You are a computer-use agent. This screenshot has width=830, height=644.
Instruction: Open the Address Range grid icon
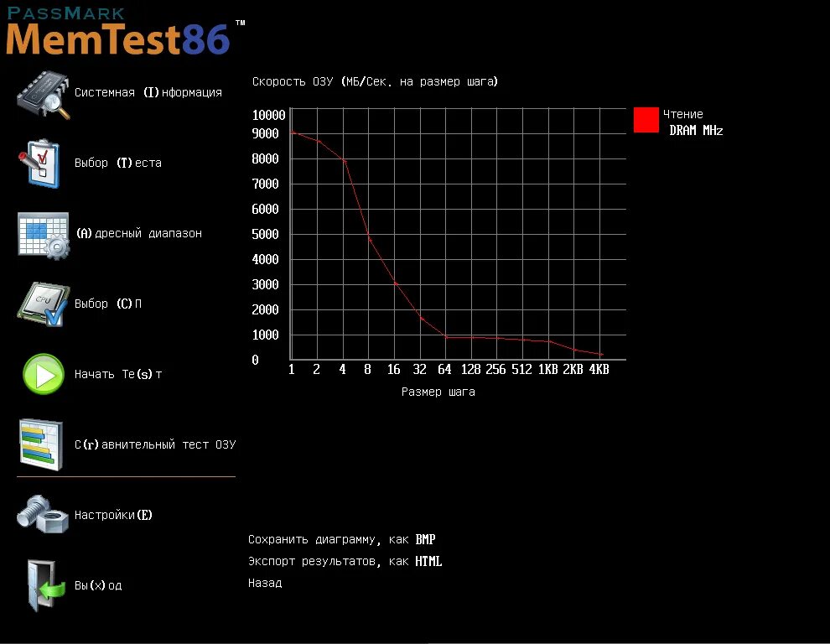44,236
